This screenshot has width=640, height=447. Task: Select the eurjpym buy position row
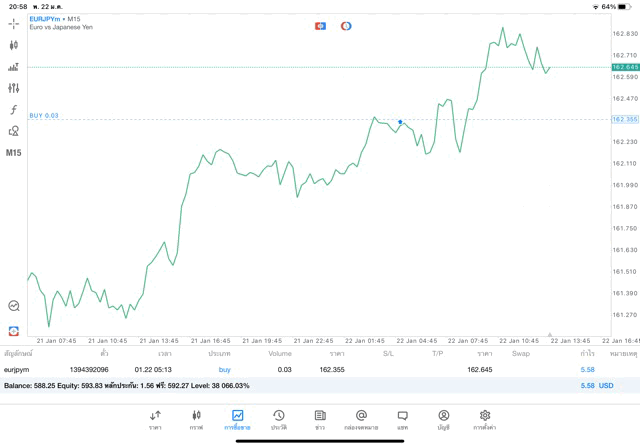click(300, 370)
